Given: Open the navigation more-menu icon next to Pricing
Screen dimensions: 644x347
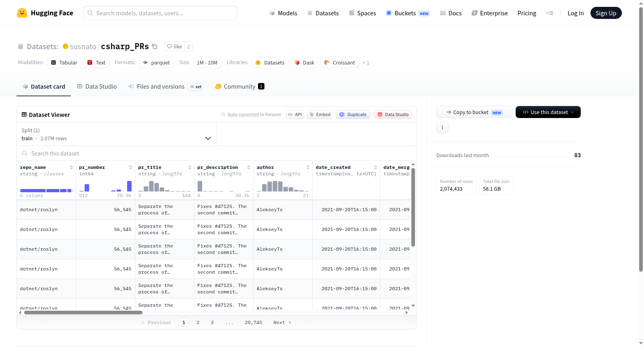Looking at the screenshot, I should click(x=549, y=13).
